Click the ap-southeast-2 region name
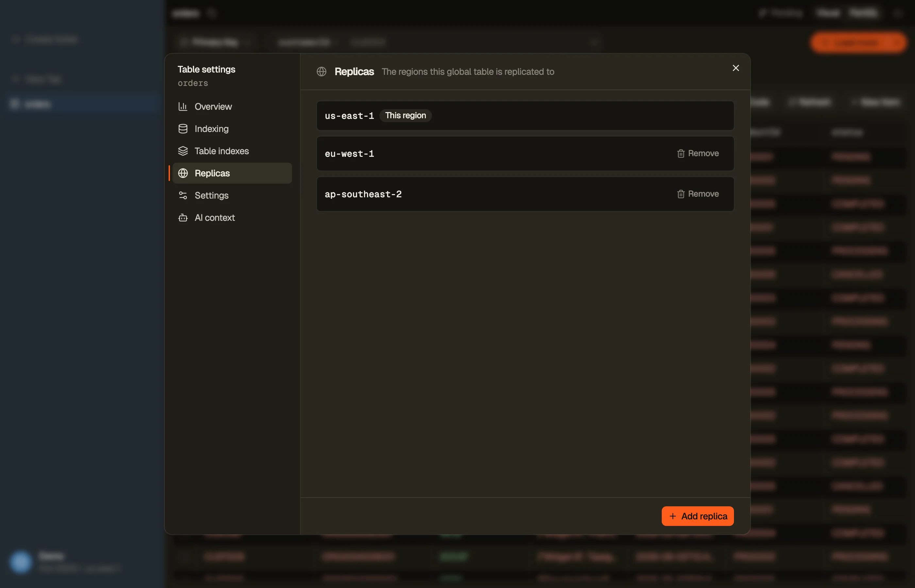Screen dimensions: 915x588 (363, 194)
